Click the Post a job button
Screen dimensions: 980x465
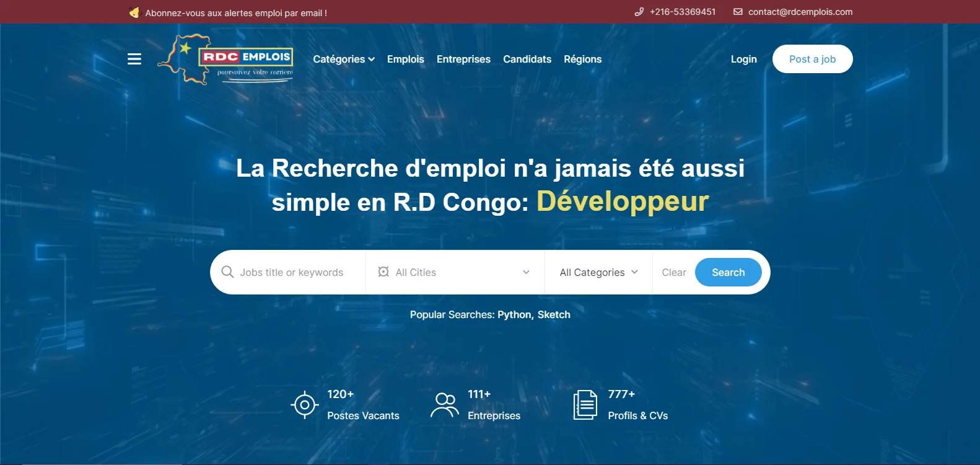[813, 59]
